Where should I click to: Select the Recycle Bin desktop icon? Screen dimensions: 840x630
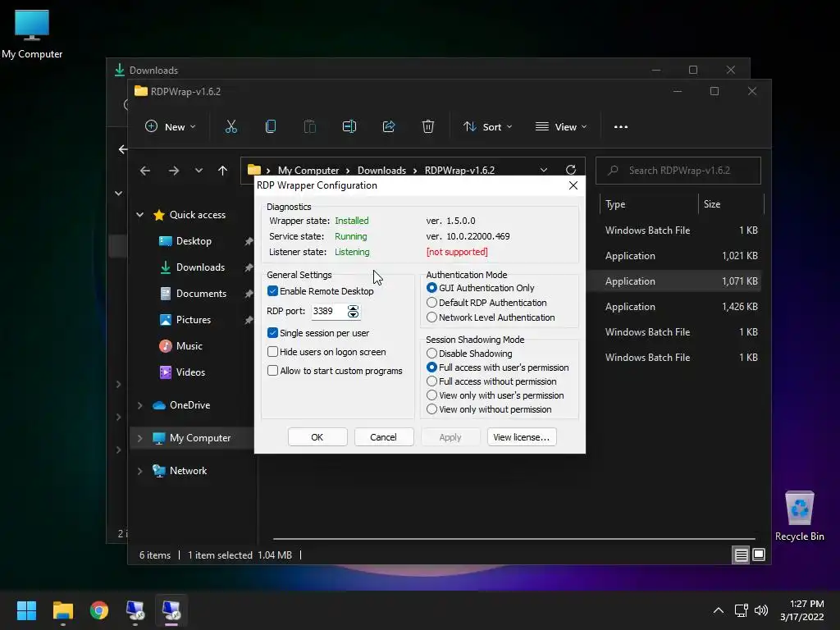[799, 515]
